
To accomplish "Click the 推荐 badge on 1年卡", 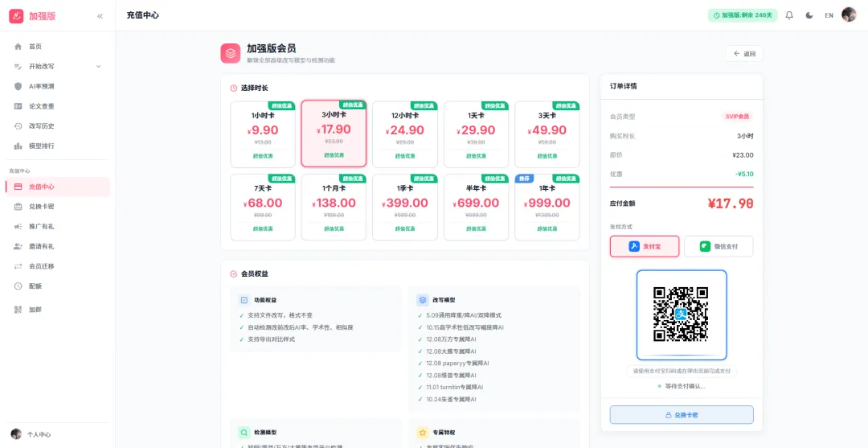I will point(524,179).
